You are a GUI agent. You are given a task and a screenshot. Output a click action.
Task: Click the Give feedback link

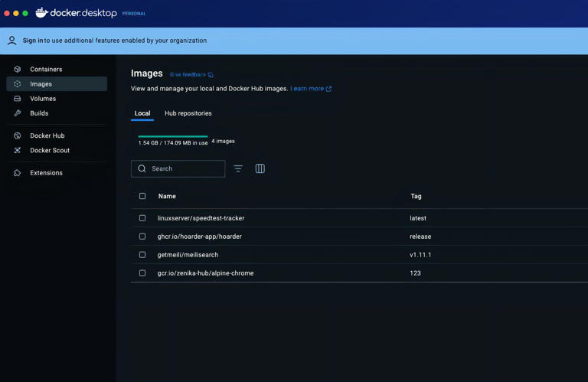191,75
